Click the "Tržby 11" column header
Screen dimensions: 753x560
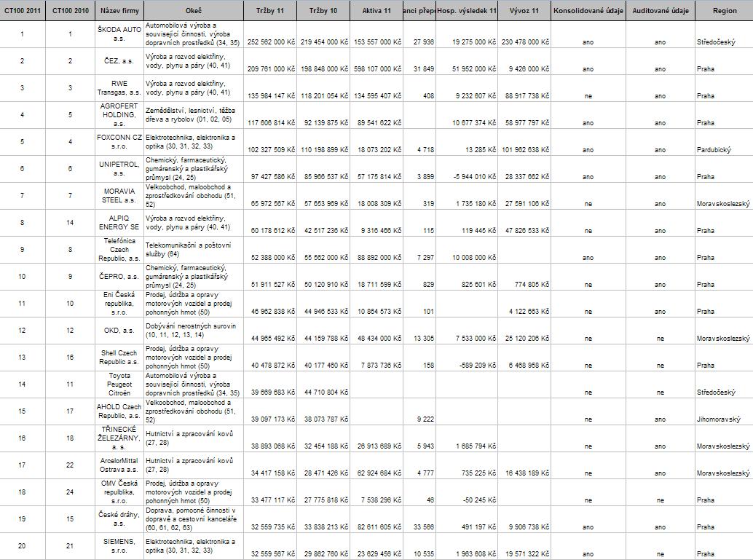(x=271, y=11)
